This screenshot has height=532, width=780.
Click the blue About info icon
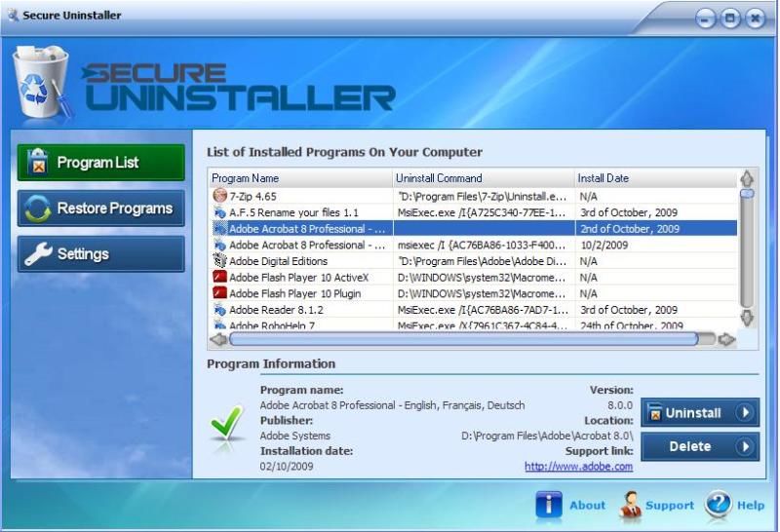(x=549, y=506)
